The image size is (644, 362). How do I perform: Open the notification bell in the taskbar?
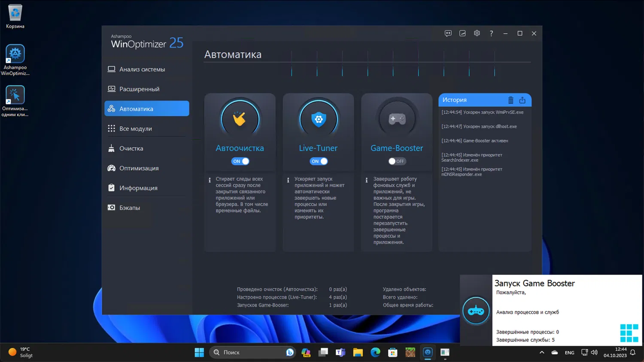tap(633, 353)
